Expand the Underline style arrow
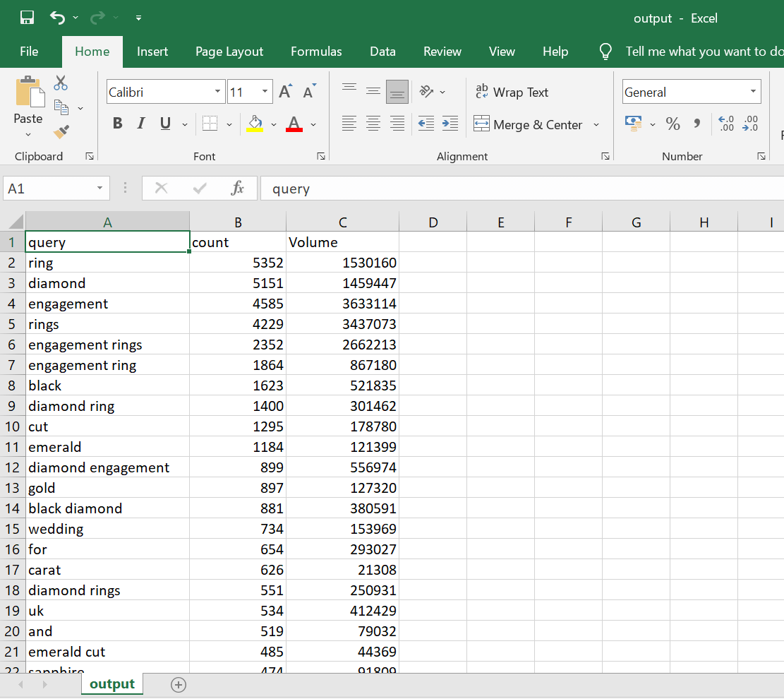784x699 pixels. click(184, 124)
